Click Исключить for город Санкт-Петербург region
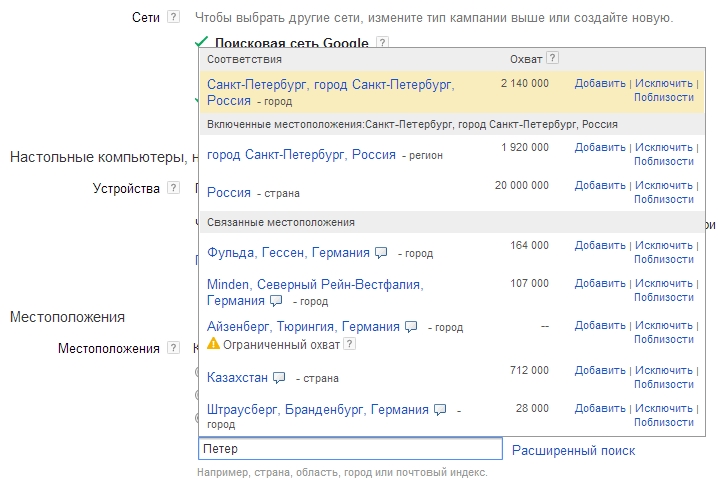Screen dimensions: 720x483 click(x=664, y=147)
